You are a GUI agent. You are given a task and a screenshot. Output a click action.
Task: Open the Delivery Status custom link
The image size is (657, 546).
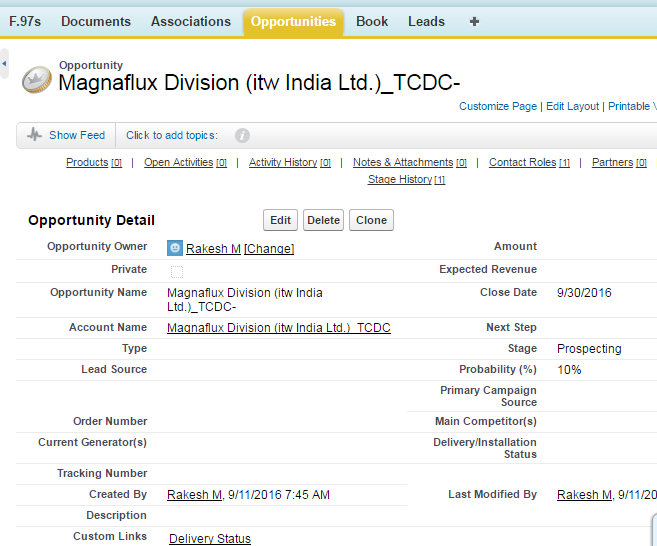[210, 538]
